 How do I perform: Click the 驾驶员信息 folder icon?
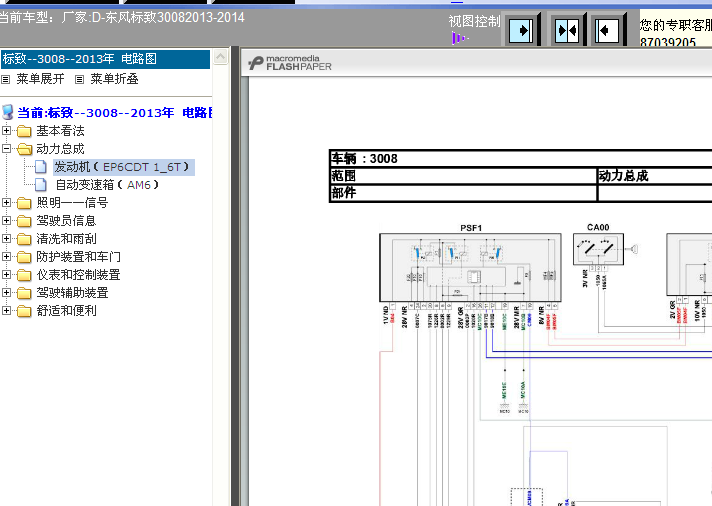coord(24,221)
